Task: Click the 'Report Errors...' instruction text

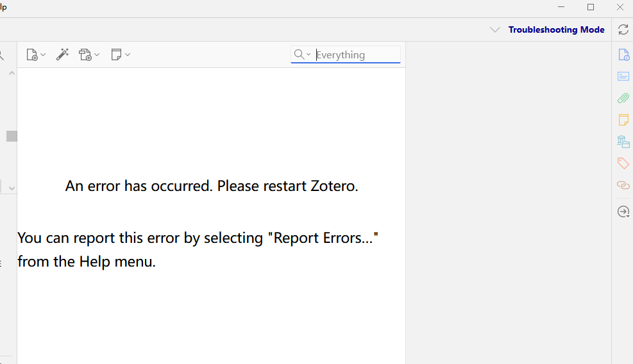Action: tap(198, 249)
